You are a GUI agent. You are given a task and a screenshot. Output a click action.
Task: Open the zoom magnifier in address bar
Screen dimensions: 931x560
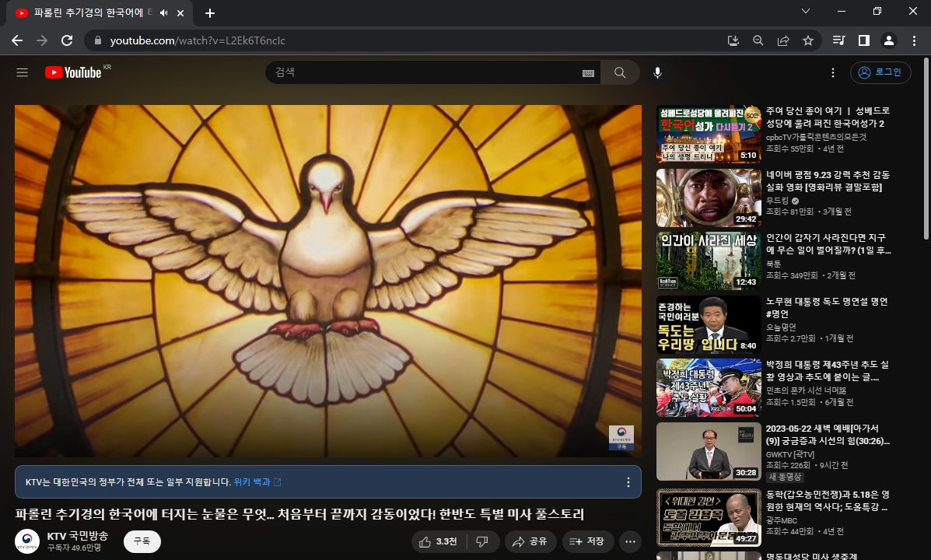(x=758, y=40)
